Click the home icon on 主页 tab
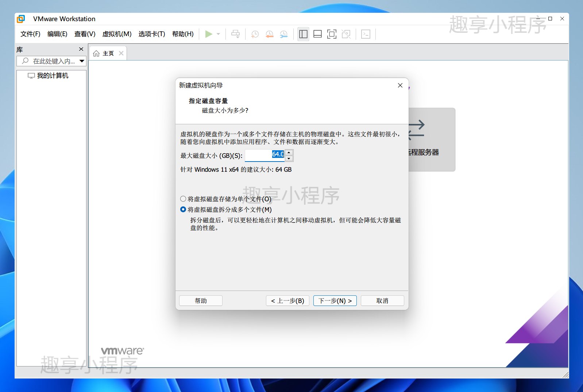583x392 pixels. point(96,54)
